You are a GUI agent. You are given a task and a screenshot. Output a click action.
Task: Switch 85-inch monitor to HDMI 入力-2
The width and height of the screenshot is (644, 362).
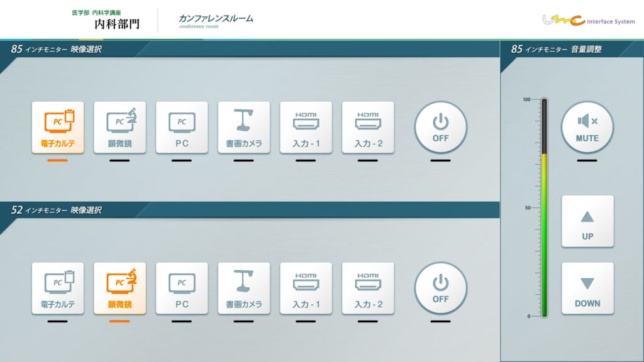368,128
